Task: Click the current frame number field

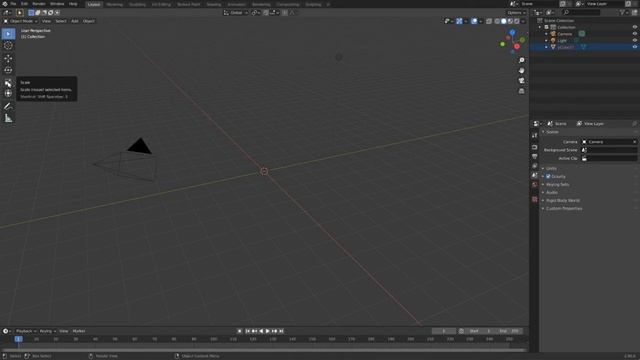Action: [444, 331]
